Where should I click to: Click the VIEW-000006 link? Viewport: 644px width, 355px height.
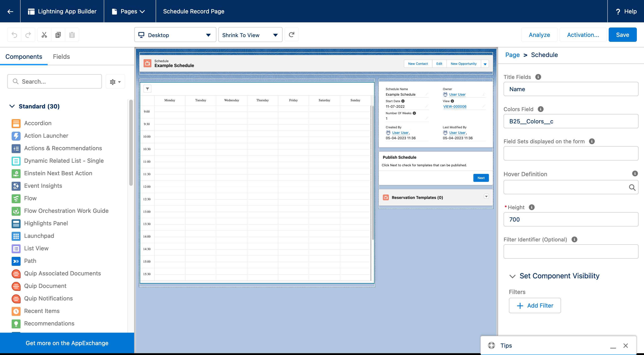tap(455, 106)
